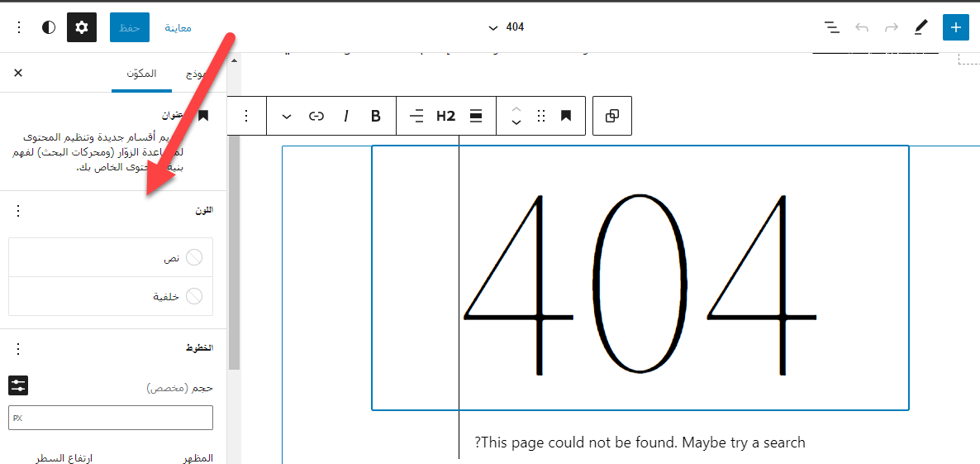Click the pencil Tools icon
Viewport: 980px width, 464px height.
click(x=921, y=27)
